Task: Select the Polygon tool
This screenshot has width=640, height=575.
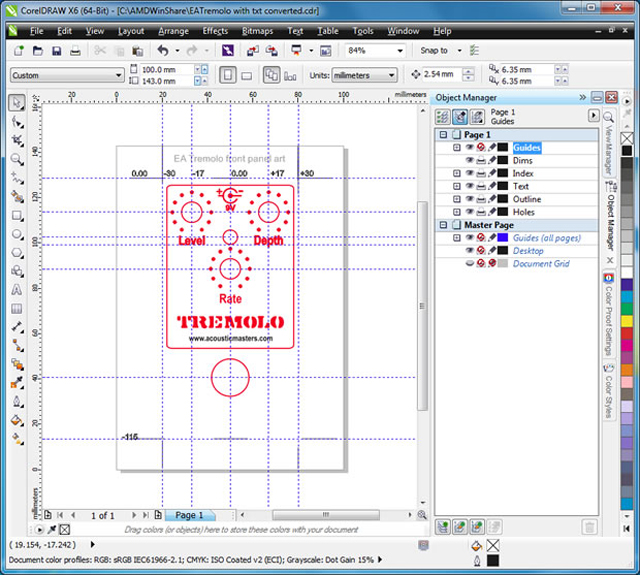Action: coord(17,253)
